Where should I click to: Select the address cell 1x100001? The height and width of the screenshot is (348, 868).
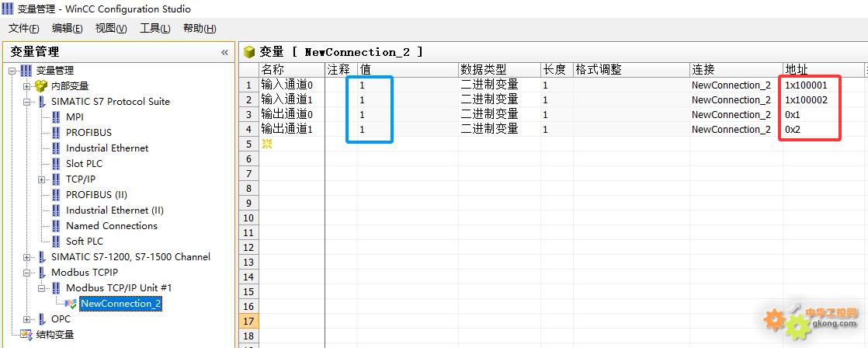(x=806, y=85)
